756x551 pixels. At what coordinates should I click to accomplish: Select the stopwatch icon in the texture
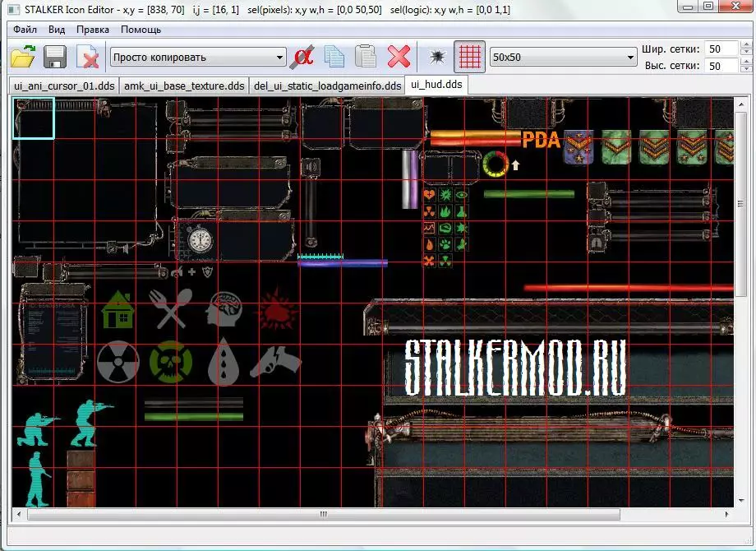tap(200, 239)
